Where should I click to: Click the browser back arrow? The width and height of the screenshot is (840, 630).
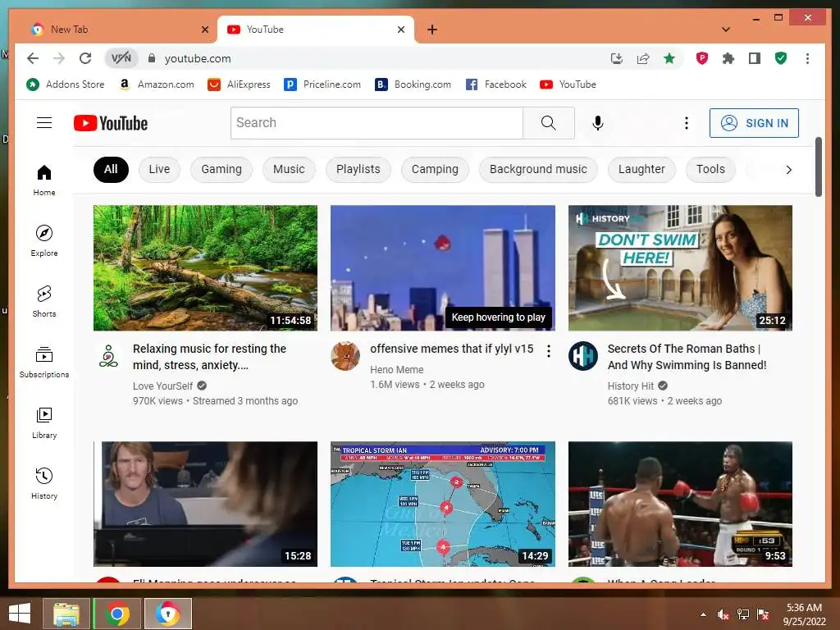[x=33, y=58]
